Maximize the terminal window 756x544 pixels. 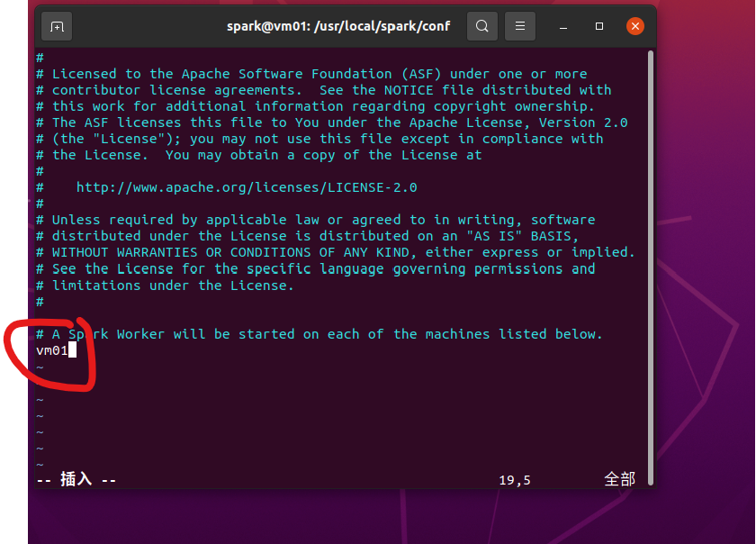click(598, 26)
